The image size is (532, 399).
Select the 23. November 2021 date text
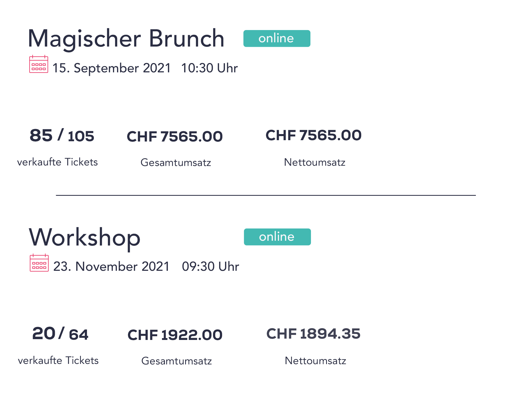tap(111, 267)
